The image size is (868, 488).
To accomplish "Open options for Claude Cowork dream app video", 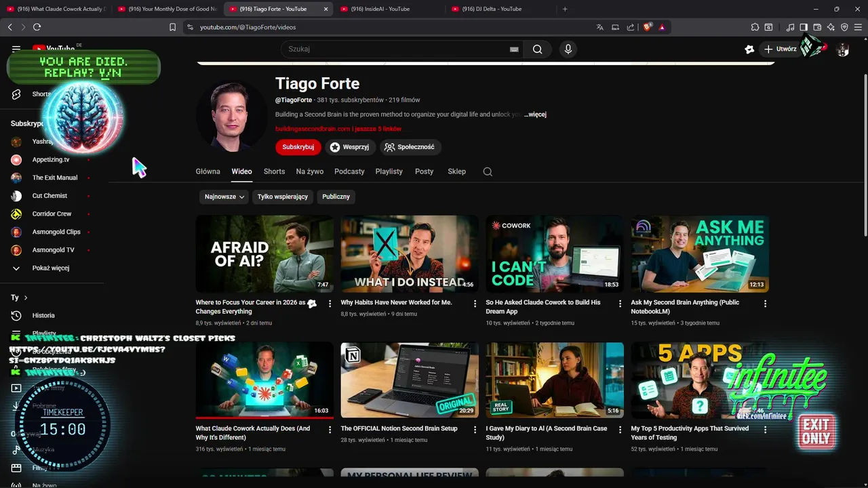I will coord(620,304).
